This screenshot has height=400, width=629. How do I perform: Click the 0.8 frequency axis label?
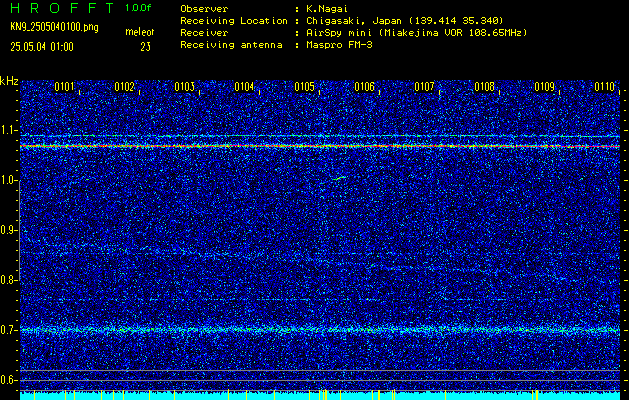[8, 280]
